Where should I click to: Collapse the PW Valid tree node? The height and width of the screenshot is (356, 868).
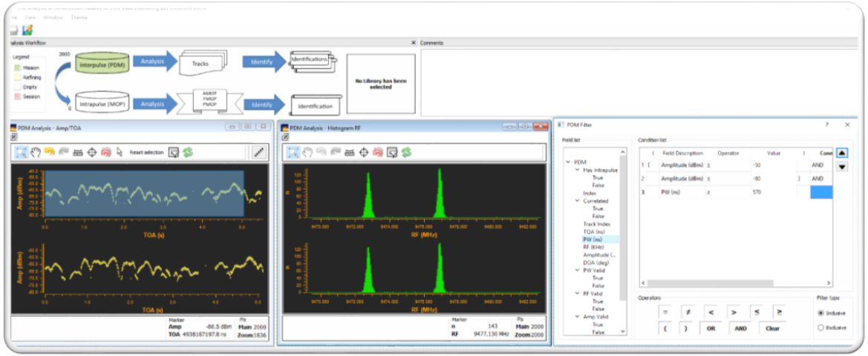[x=578, y=271]
